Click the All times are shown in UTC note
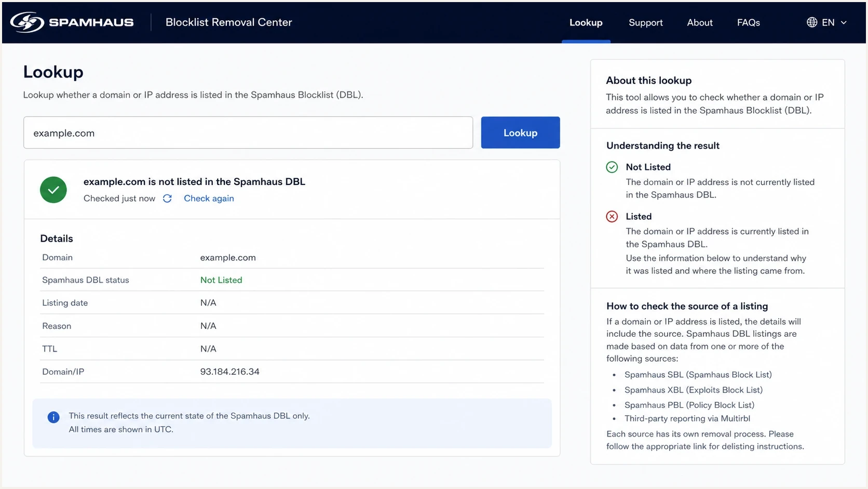868x489 pixels. coord(121,429)
